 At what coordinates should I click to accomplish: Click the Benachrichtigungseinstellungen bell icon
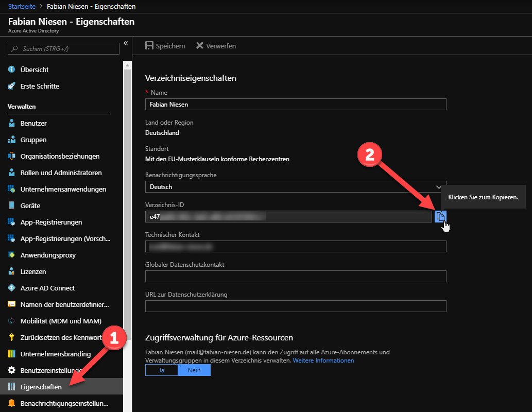[11, 403]
